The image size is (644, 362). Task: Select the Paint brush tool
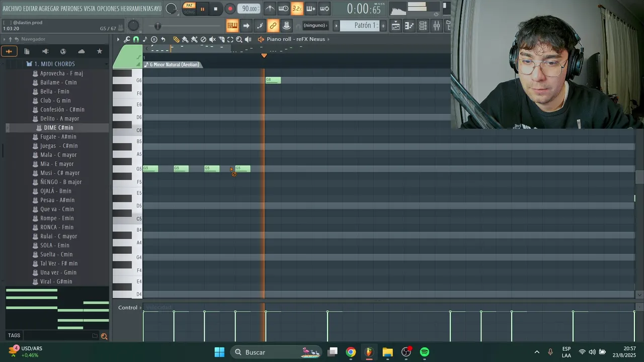click(x=185, y=39)
